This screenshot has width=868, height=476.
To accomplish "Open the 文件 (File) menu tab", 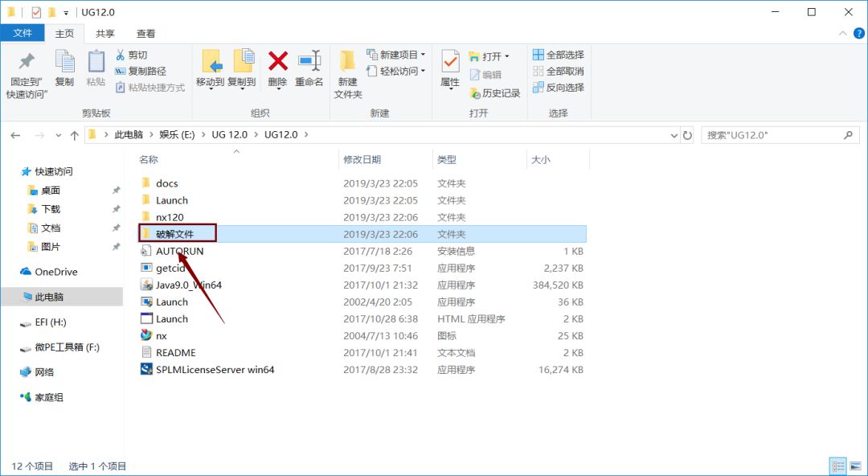I will pyautogui.click(x=23, y=33).
